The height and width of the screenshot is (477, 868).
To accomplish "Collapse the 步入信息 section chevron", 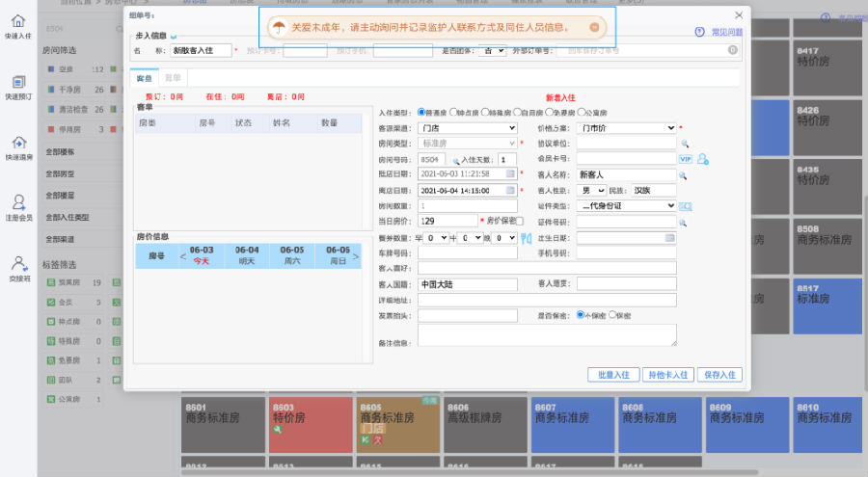I will tap(174, 37).
